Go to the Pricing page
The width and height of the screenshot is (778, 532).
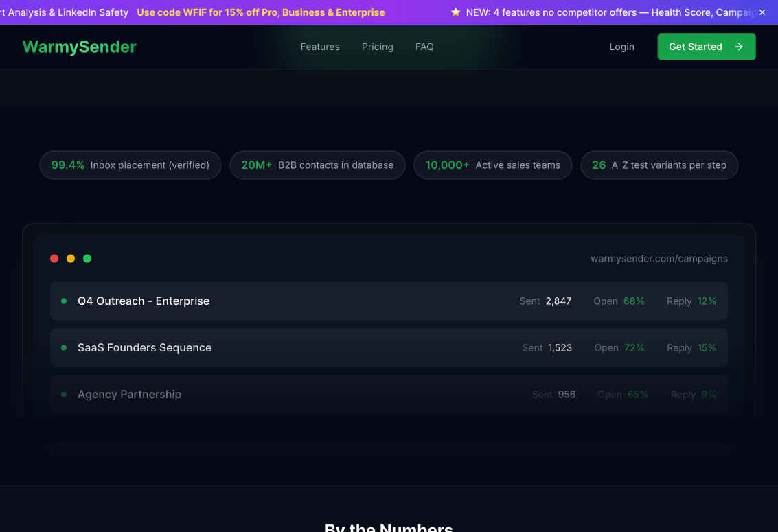[x=378, y=47]
